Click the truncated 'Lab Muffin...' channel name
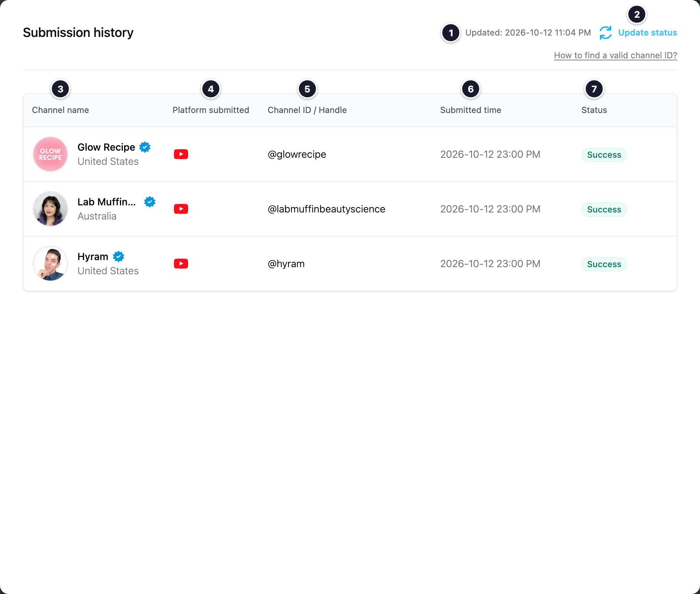 (106, 202)
